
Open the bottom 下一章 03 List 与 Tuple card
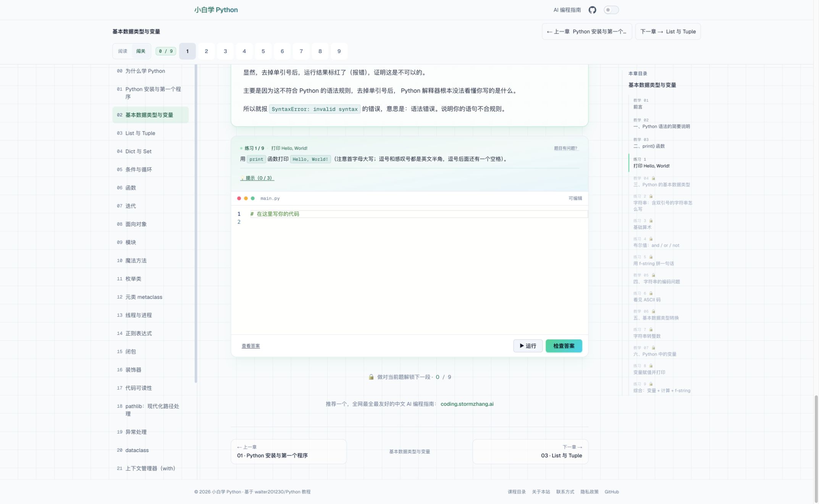(530, 452)
